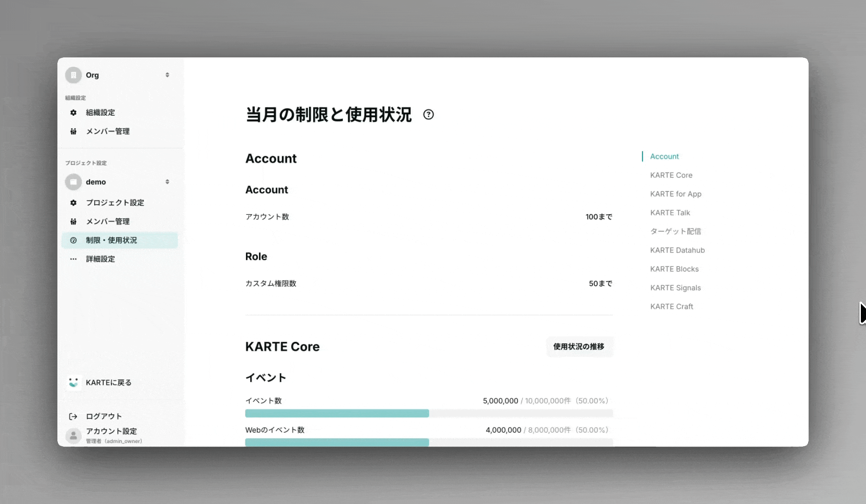Screen dimensions: 866x504
Task: Jump to KARTE Blocks section
Action: coord(674,269)
